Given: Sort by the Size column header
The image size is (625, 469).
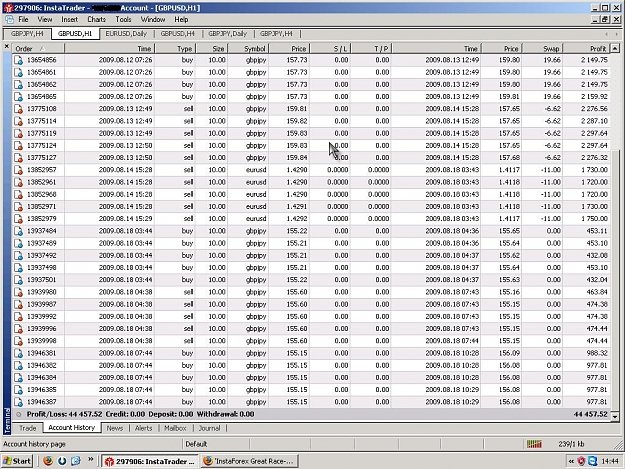Looking at the screenshot, I should click(212, 49).
